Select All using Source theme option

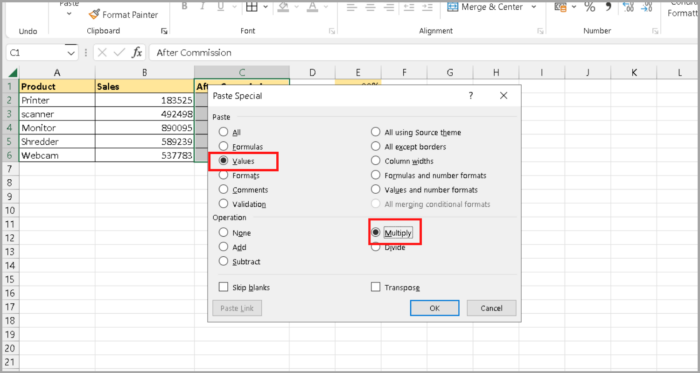point(416,133)
